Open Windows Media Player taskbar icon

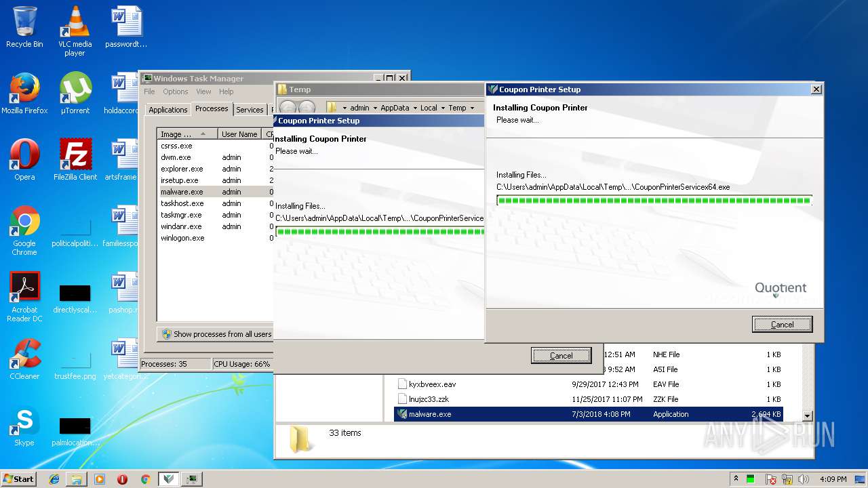pos(100,479)
